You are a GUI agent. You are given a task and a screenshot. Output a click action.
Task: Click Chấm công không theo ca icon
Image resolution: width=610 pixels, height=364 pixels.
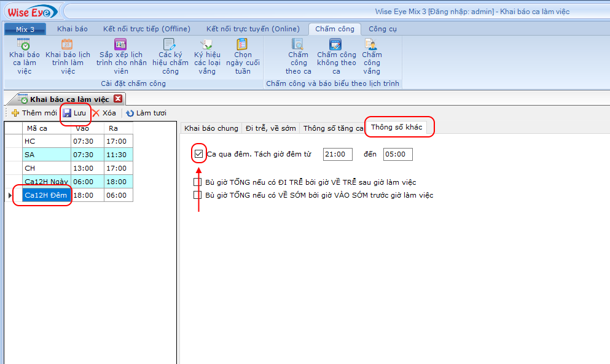[336, 45]
